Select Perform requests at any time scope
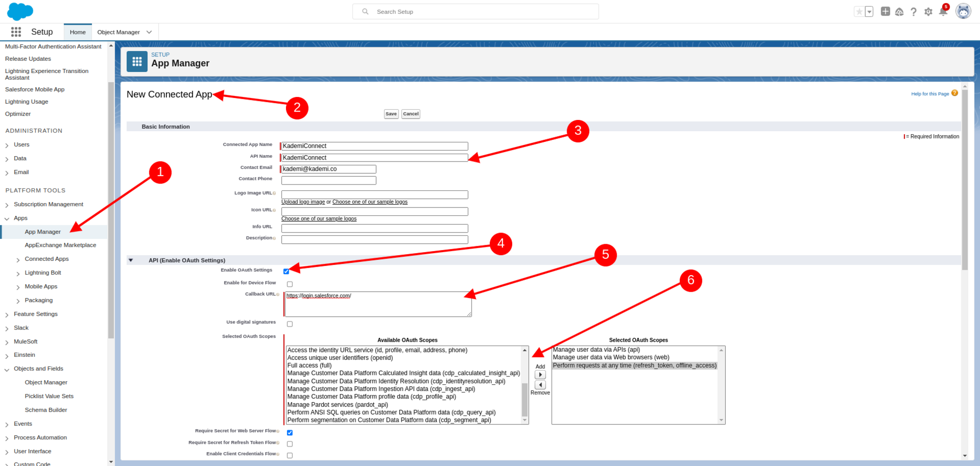The height and width of the screenshot is (466, 980). (635, 366)
